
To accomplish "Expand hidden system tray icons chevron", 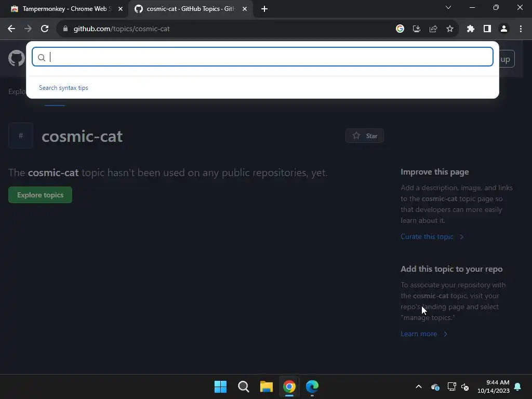I will pos(419,387).
